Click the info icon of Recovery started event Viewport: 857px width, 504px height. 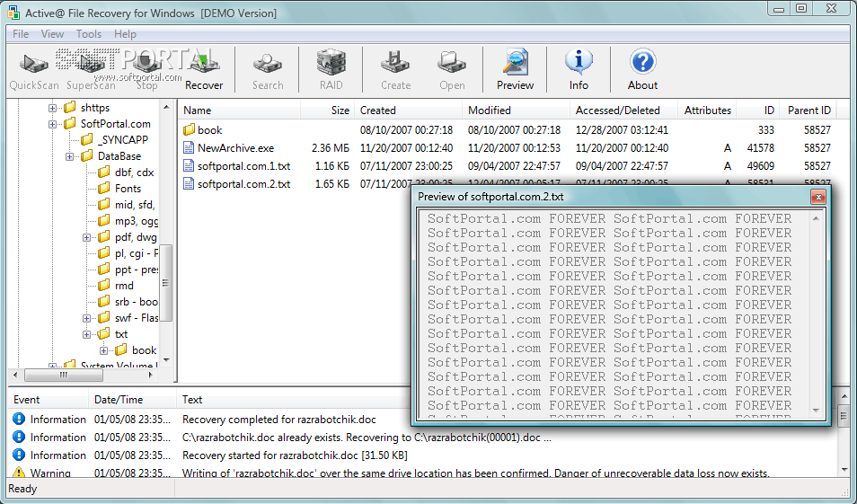pos(19,455)
